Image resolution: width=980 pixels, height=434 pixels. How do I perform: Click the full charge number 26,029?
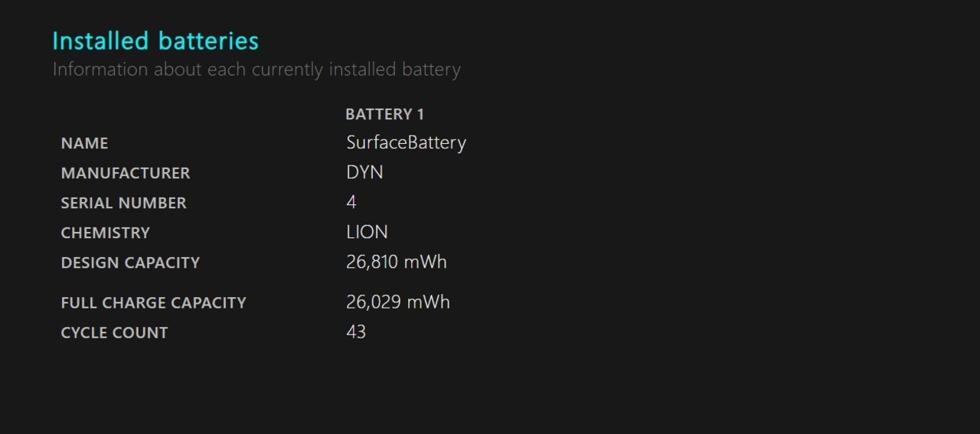coord(373,302)
